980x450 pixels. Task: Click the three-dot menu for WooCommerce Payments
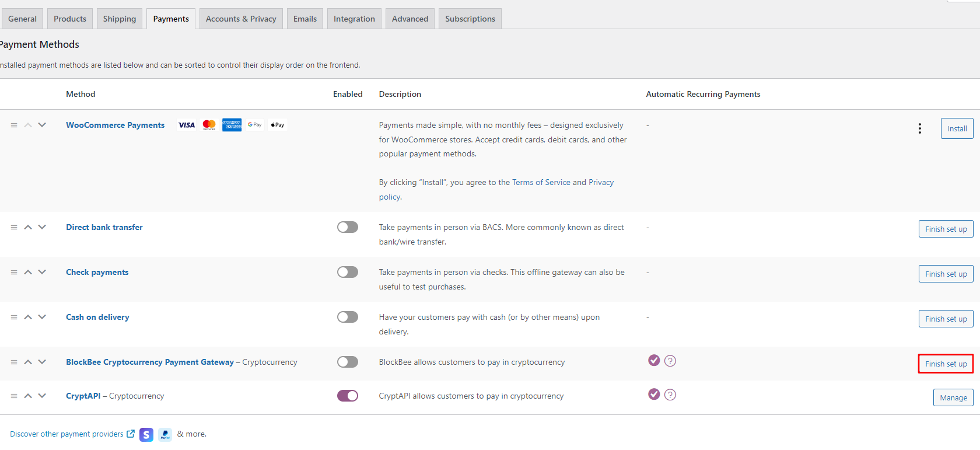919,128
